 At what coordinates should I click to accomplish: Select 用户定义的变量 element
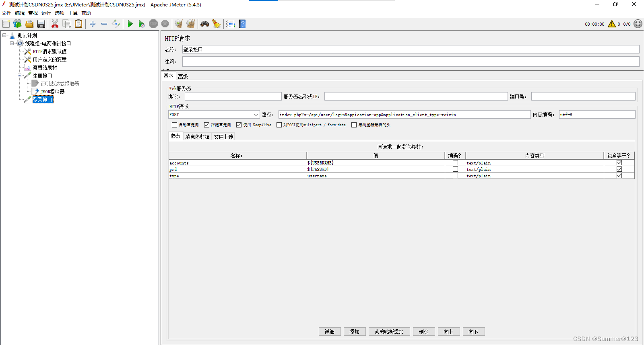click(x=50, y=60)
